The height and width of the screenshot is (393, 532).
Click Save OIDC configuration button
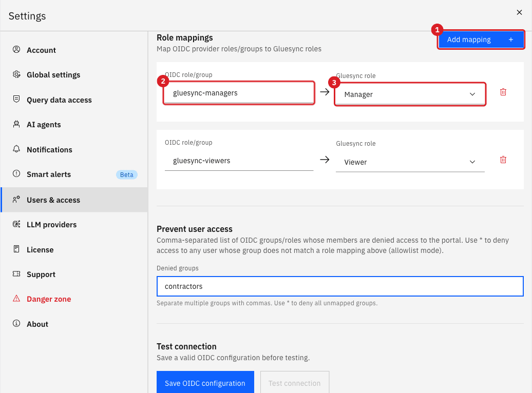click(x=205, y=383)
